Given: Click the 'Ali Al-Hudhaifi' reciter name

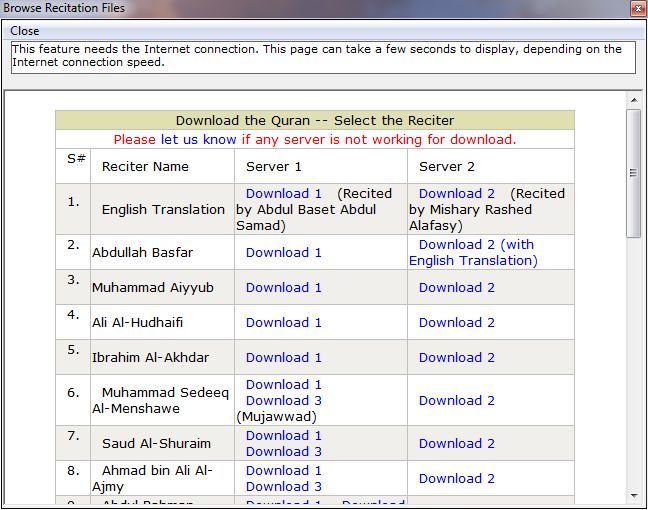Looking at the screenshot, I should point(137,323).
